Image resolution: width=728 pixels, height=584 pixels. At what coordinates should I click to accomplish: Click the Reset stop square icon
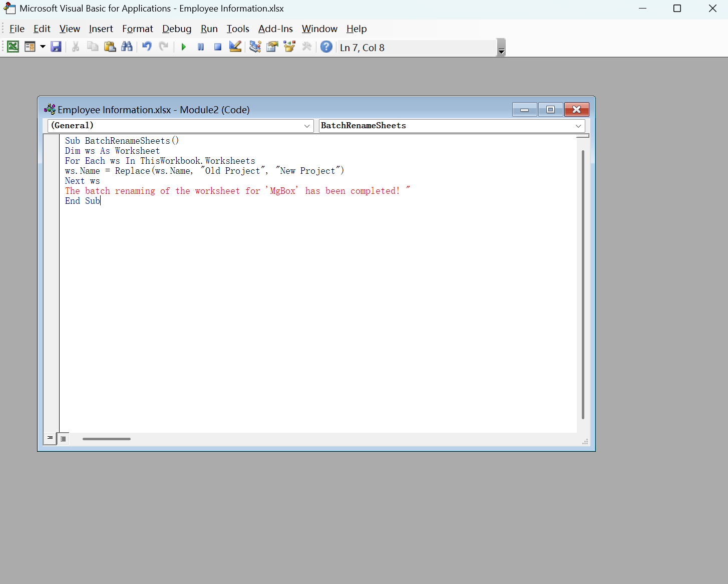point(218,47)
